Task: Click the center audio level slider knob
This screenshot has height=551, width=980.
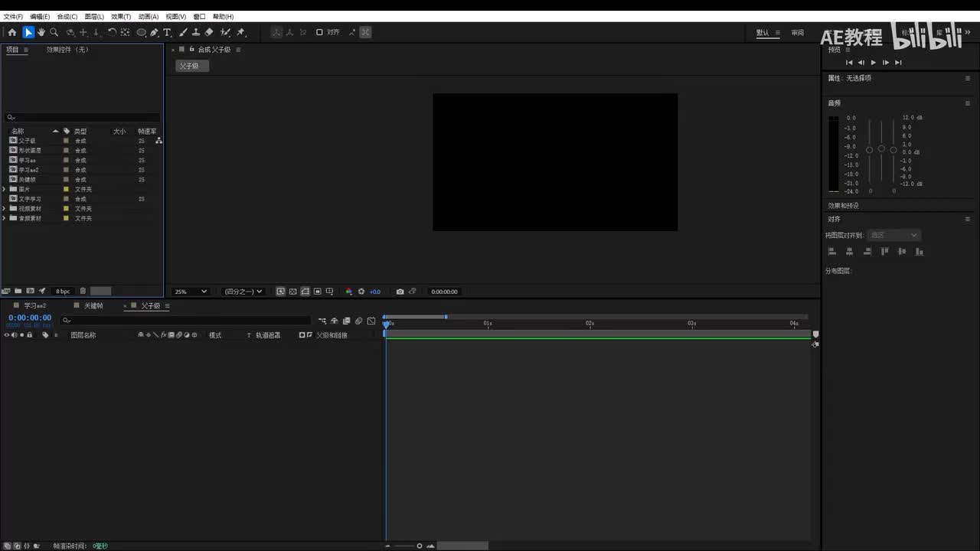Action: 881,148
